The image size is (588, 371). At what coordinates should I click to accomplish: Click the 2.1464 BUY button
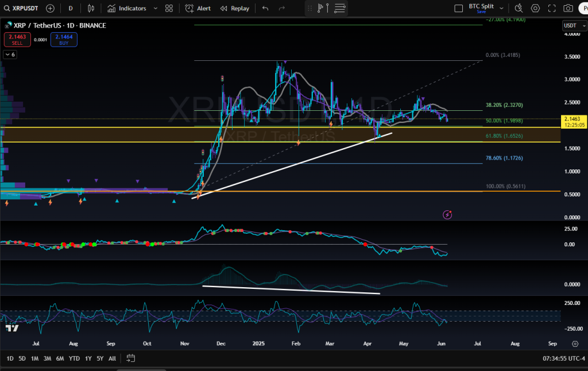[x=64, y=40]
